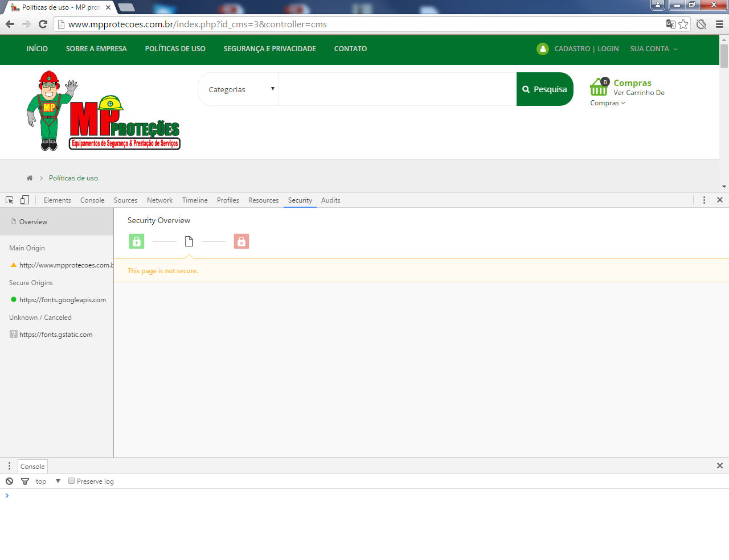The image size is (729, 560).
Task: Click the console prompt input line
Action: point(364,496)
